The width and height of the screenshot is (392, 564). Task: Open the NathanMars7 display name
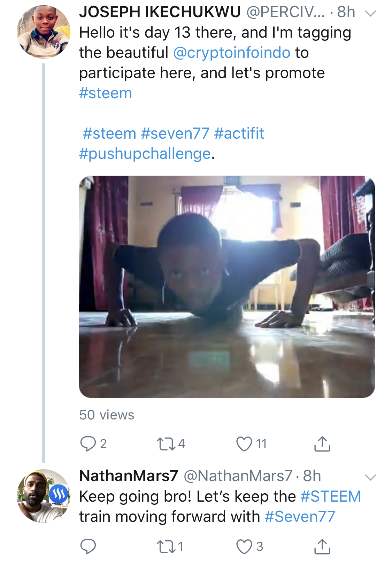coord(129,476)
